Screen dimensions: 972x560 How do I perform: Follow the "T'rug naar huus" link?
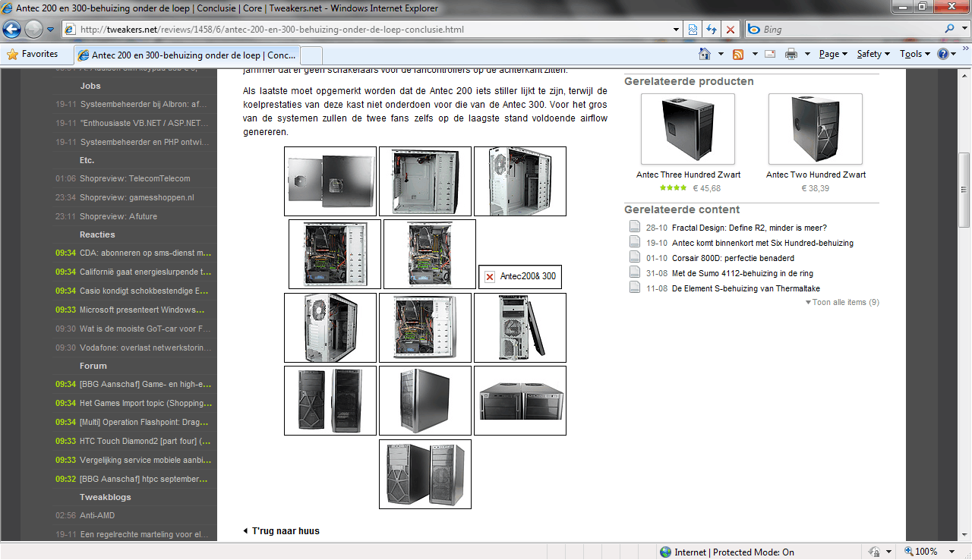[x=286, y=531]
